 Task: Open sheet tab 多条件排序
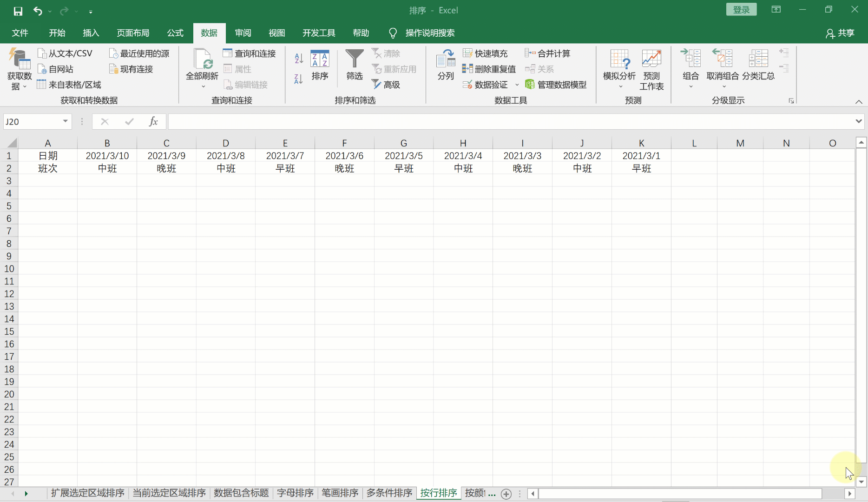(x=389, y=493)
